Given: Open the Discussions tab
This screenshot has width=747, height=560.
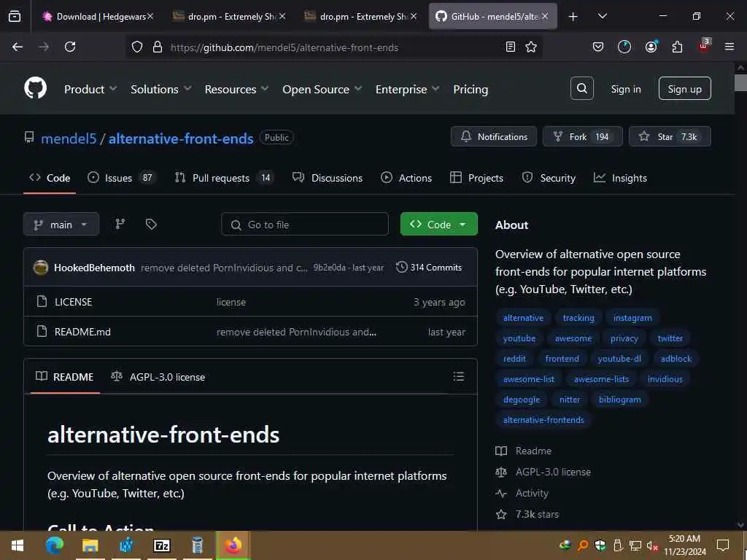Looking at the screenshot, I should [328, 178].
